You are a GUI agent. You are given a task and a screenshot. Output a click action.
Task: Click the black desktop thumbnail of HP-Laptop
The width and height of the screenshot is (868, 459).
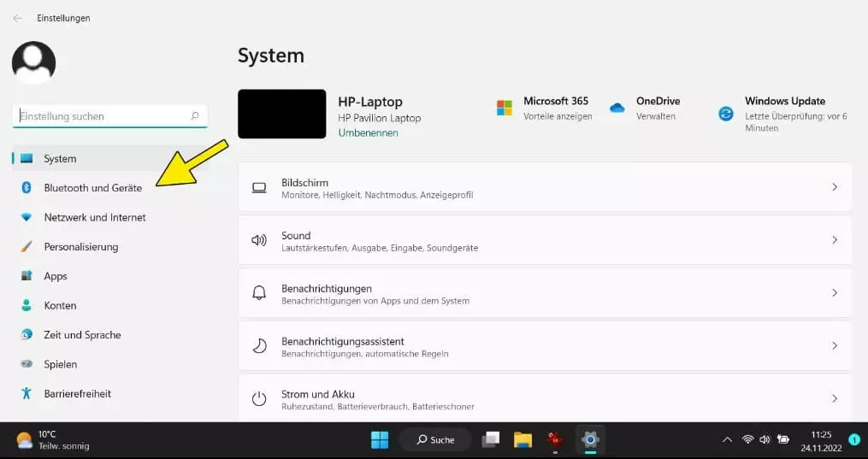coord(281,114)
